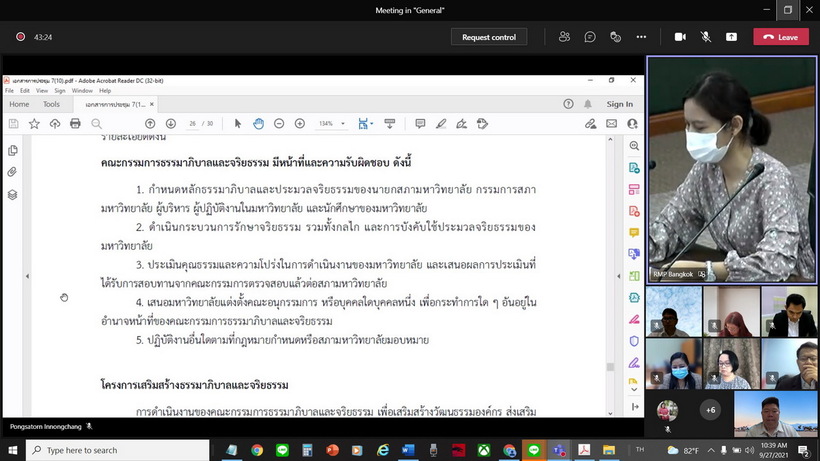Click the send by email envelope icon

611,124
